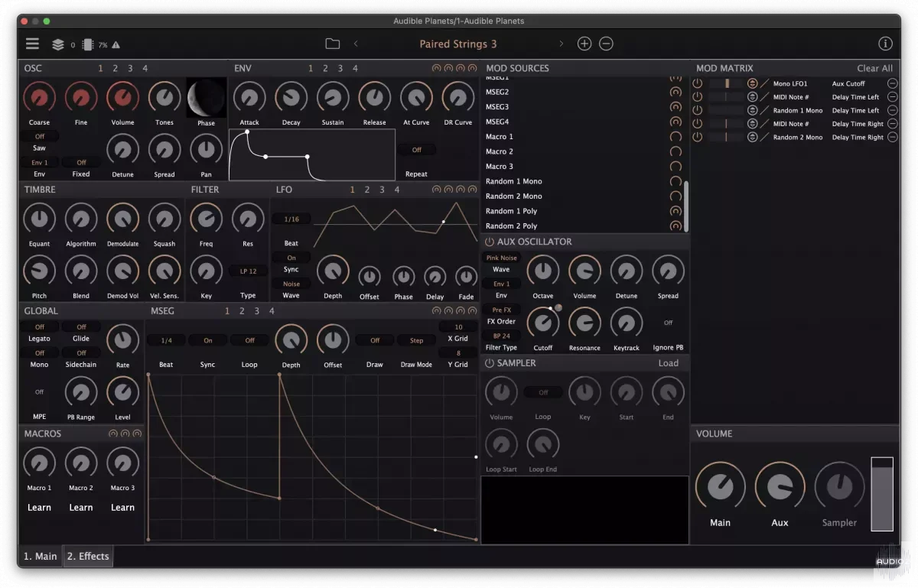Remove the Mono LFO1 Aux Cutoff mod row
The width and height of the screenshot is (918, 588).
pyautogui.click(x=892, y=83)
